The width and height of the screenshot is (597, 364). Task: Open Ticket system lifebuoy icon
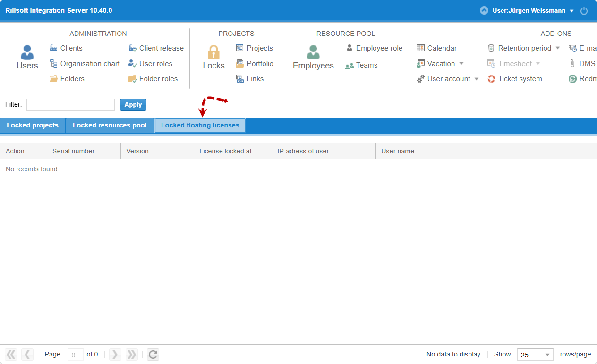point(491,79)
